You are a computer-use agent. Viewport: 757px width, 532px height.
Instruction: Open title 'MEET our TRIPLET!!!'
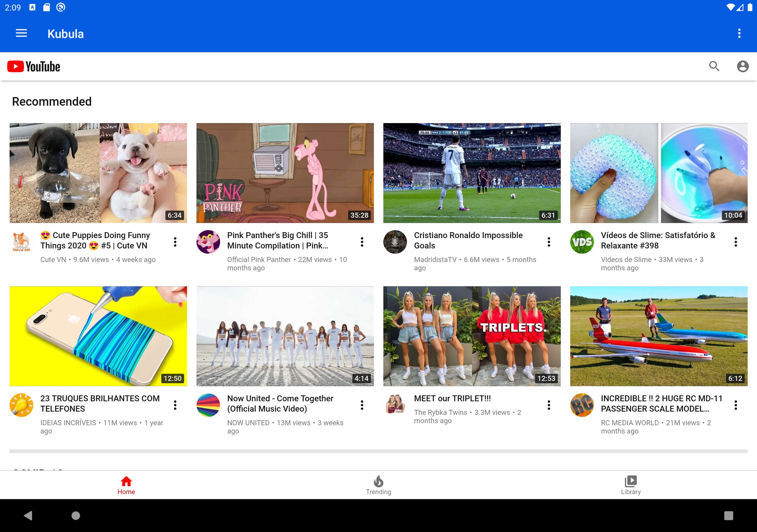452,399
